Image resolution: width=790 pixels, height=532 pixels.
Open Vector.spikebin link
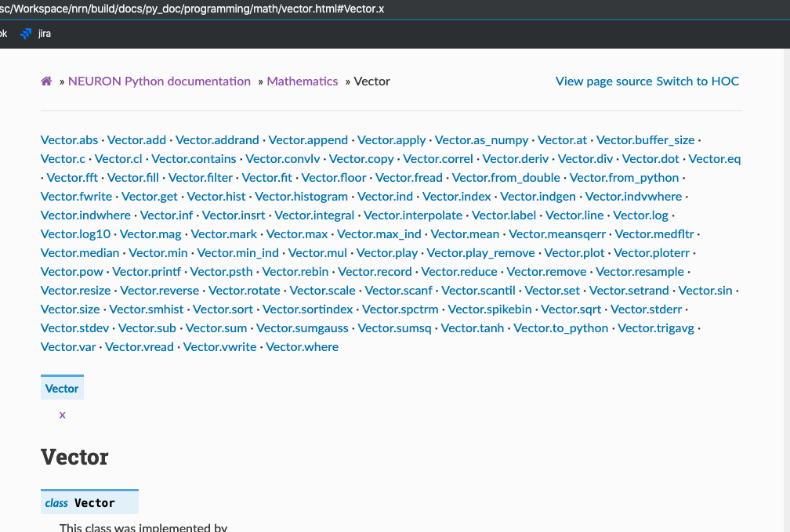click(490, 309)
